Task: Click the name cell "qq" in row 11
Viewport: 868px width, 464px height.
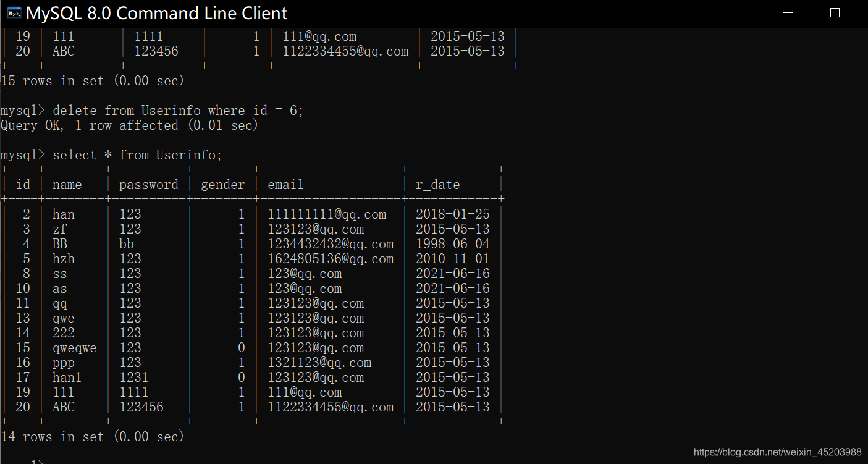Action: (x=60, y=303)
